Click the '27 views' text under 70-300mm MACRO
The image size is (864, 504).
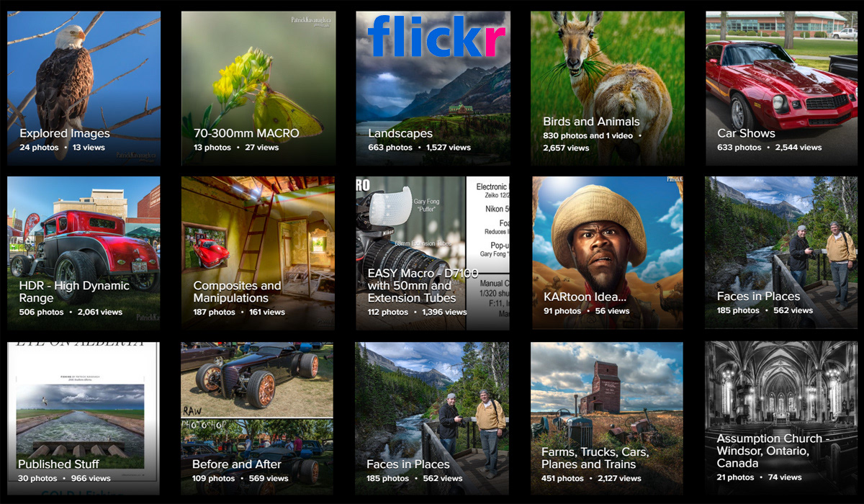[x=261, y=148]
